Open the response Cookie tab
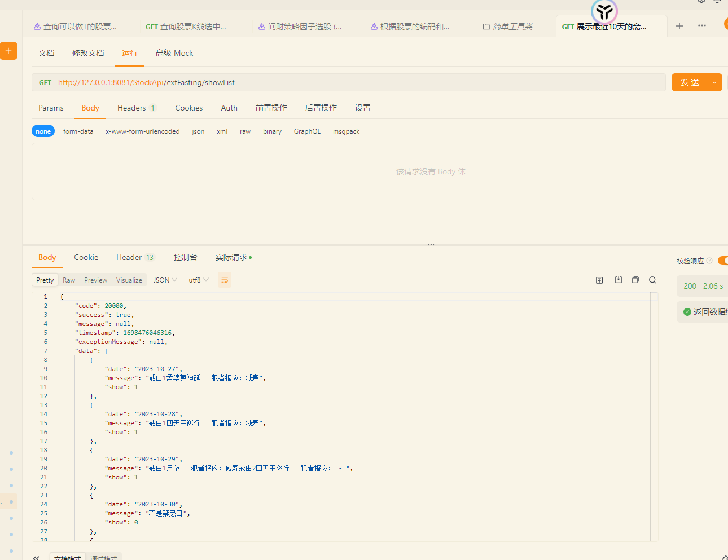The image size is (728, 560). click(x=86, y=257)
